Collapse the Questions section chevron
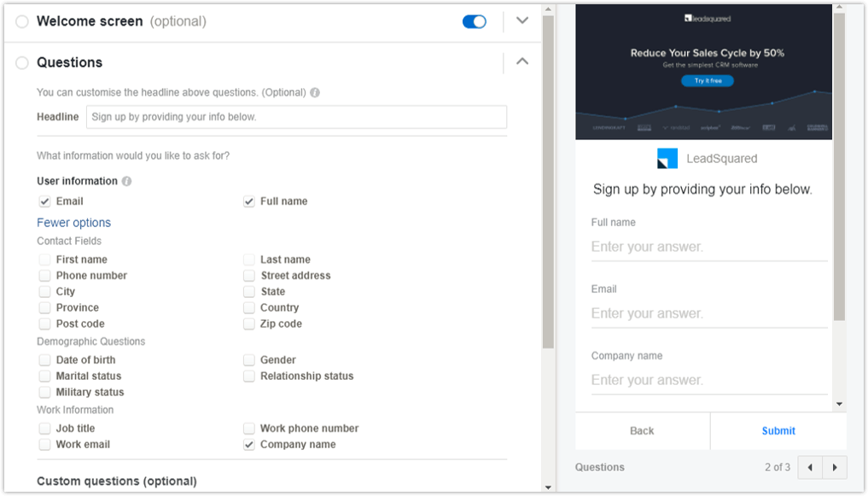The height and width of the screenshot is (496, 868). tap(523, 61)
